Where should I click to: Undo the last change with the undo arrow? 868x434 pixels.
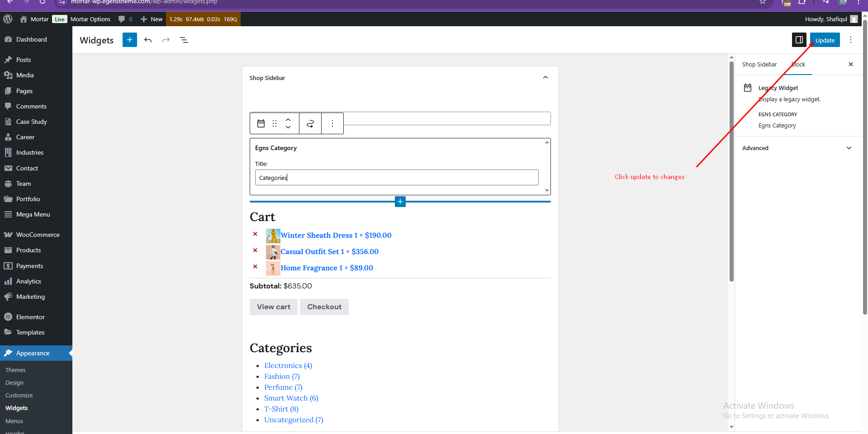[x=148, y=40]
